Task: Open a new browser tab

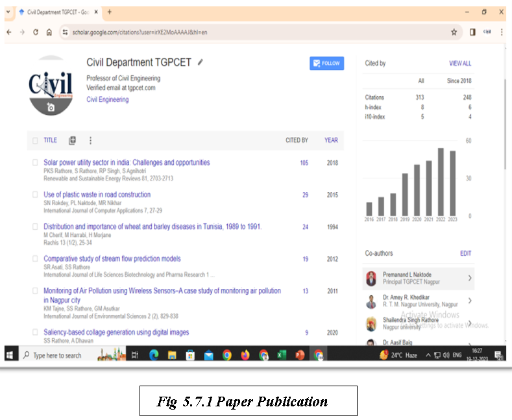Action: point(109,12)
